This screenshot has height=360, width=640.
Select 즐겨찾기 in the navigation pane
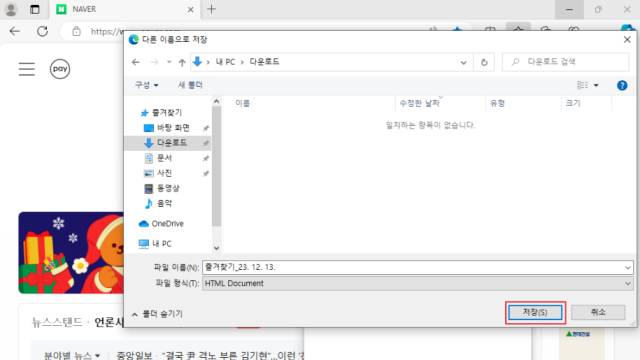coord(161,113)
